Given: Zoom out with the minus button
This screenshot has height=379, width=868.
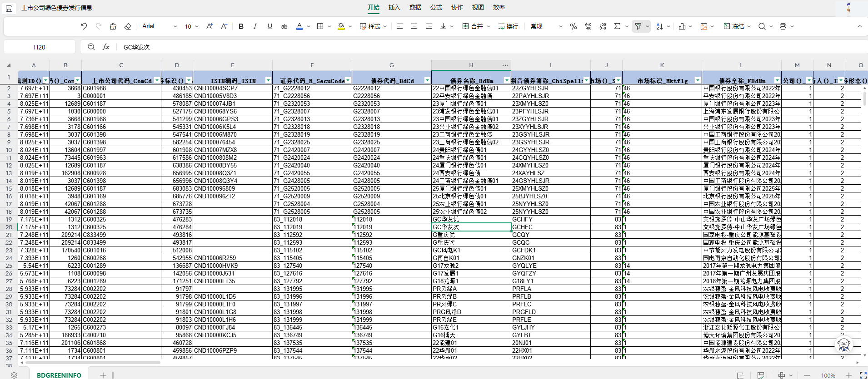Looking at the screenshot, I should click(807, 375).
